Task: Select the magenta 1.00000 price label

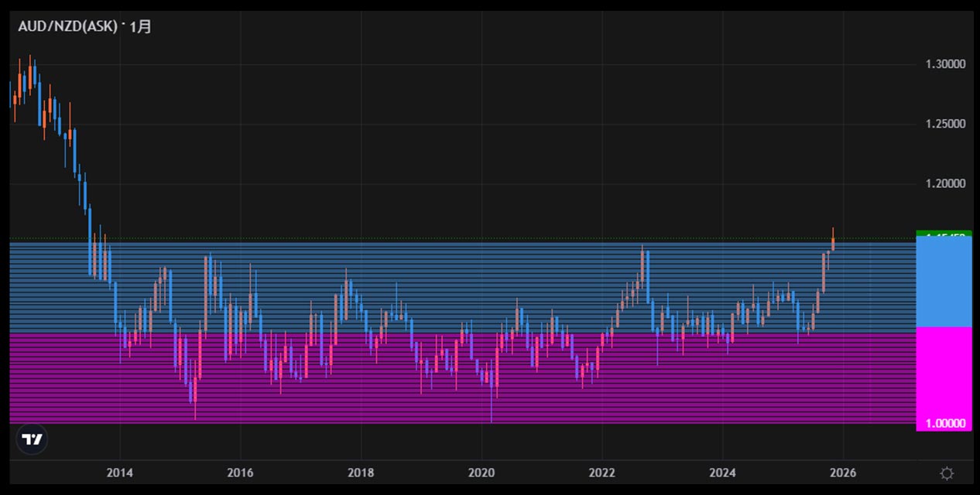Action: tap(944, 424)
